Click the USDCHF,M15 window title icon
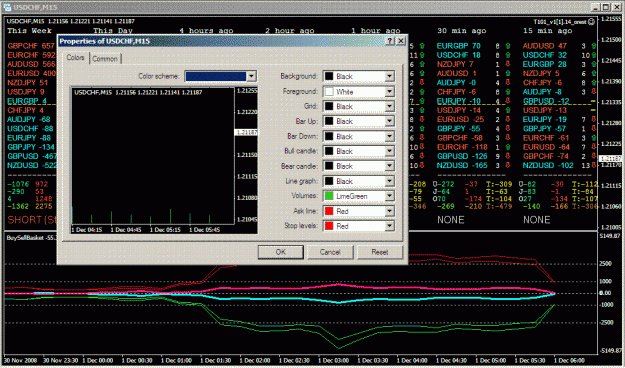 point(7,7)
